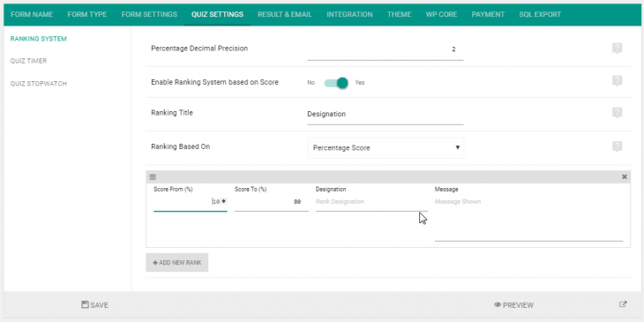
Task: Click into the Message Shown text area
Action: pyautogui.click(x=528, y=219)
